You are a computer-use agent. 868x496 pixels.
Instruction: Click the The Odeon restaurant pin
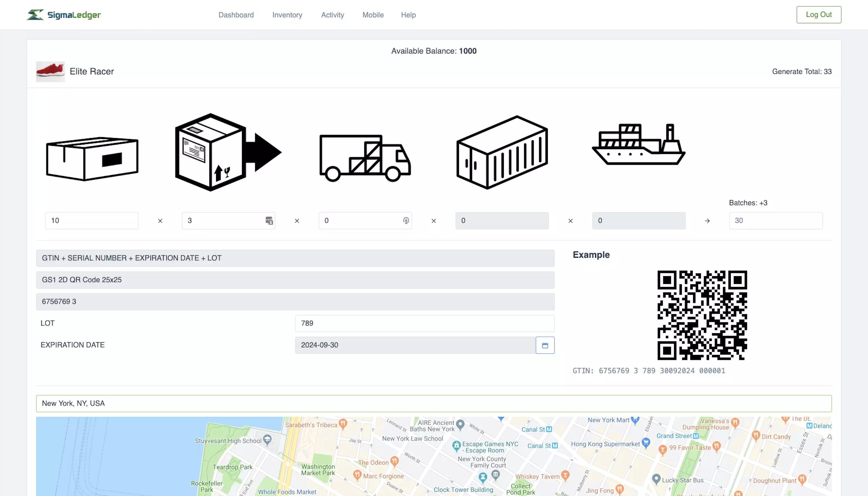[x=394, y=461]
